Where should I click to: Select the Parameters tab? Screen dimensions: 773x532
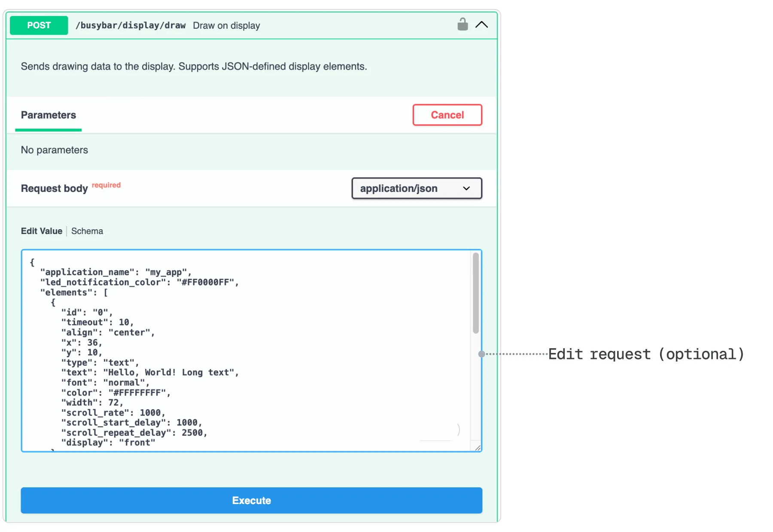pos(49,115)
